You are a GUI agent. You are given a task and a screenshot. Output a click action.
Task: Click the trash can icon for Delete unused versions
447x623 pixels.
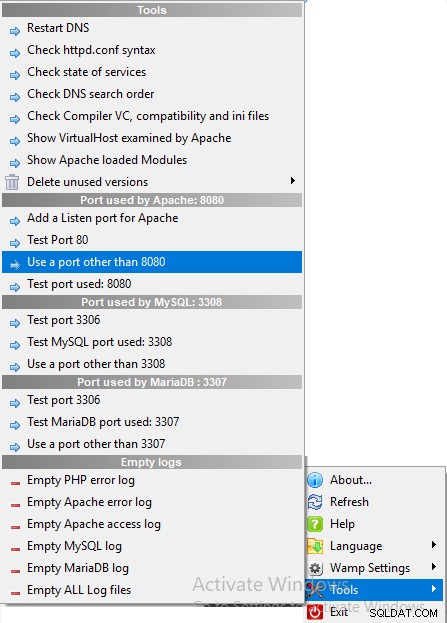pos(12,182)
